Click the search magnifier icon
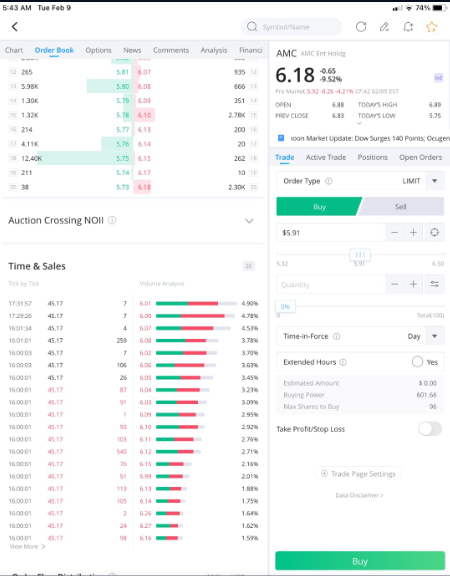This screenshot has height=576, width=450. pyautogui.click(x=252, y=27)
